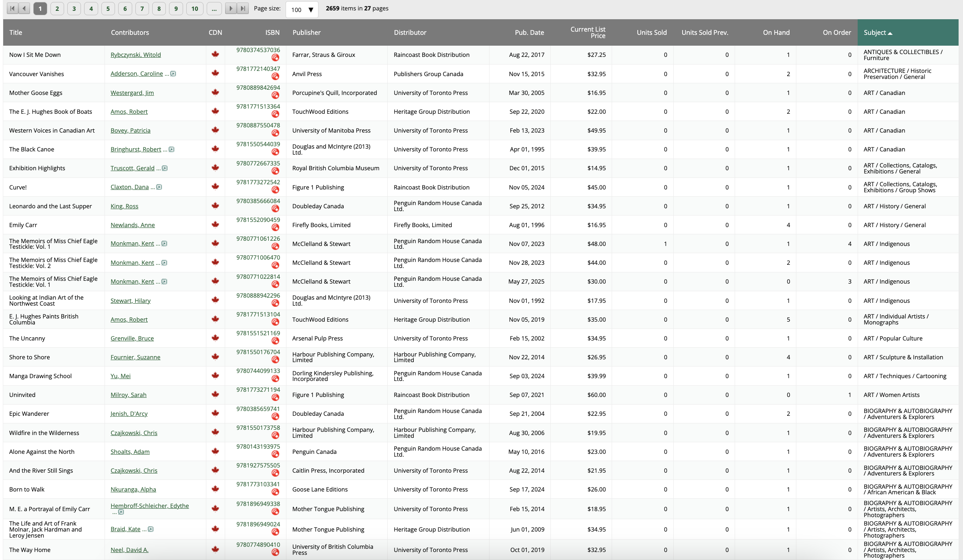Viewport: 963px width, 560px height.
Task: Jump to the last page using the pager arrow
Action: pyautogui.click(x=243, y=8)
